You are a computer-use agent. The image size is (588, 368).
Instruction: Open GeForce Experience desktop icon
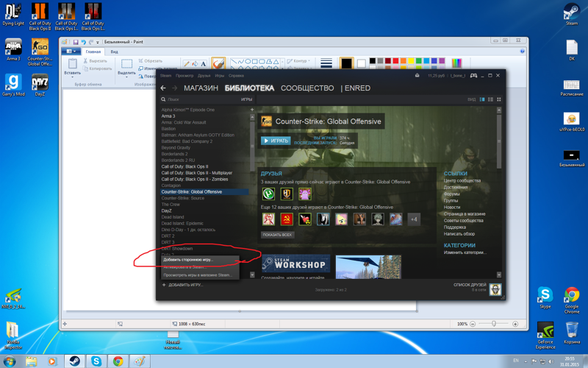pyautogui.click(x=545, y=335)
